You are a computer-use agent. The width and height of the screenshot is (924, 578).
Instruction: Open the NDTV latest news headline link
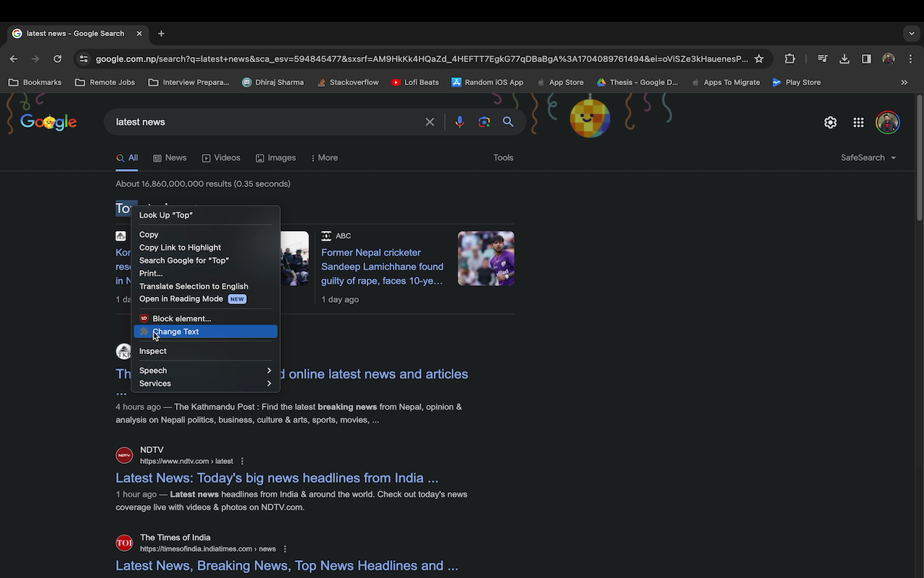[x=276, y=478]
